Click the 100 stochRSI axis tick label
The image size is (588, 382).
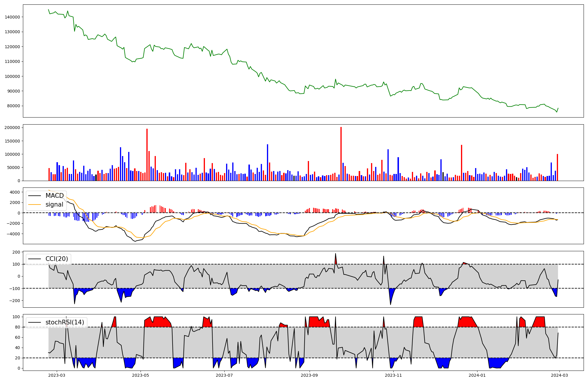16,317
